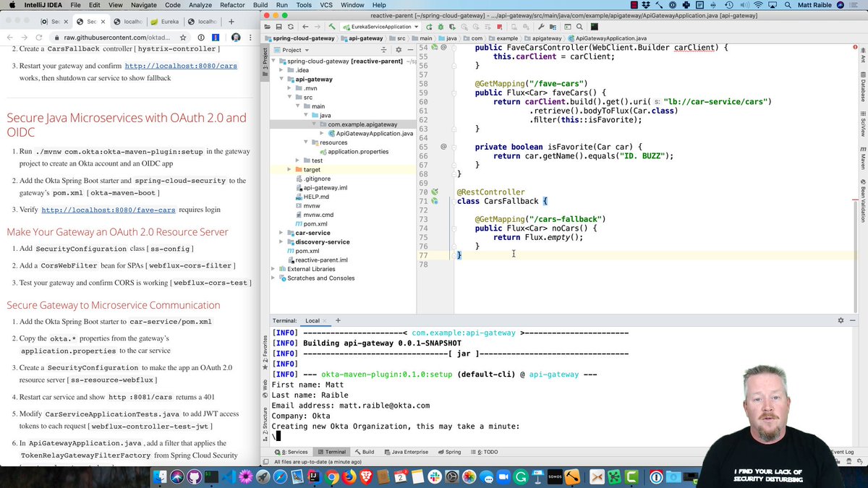Screen dimensions: 868x488
Task: Expand the car-service module node
Action: coord(281,233)
